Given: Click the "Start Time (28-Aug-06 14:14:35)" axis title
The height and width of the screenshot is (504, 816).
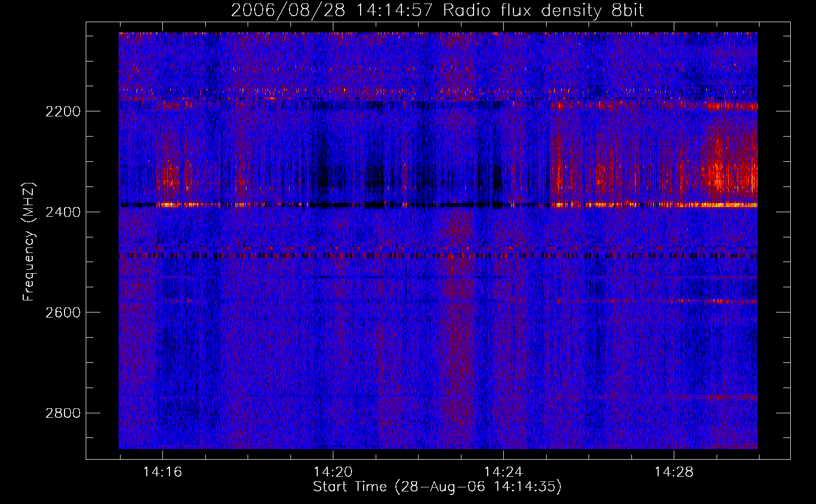Looking at the screenshot, I should [437, 487].
